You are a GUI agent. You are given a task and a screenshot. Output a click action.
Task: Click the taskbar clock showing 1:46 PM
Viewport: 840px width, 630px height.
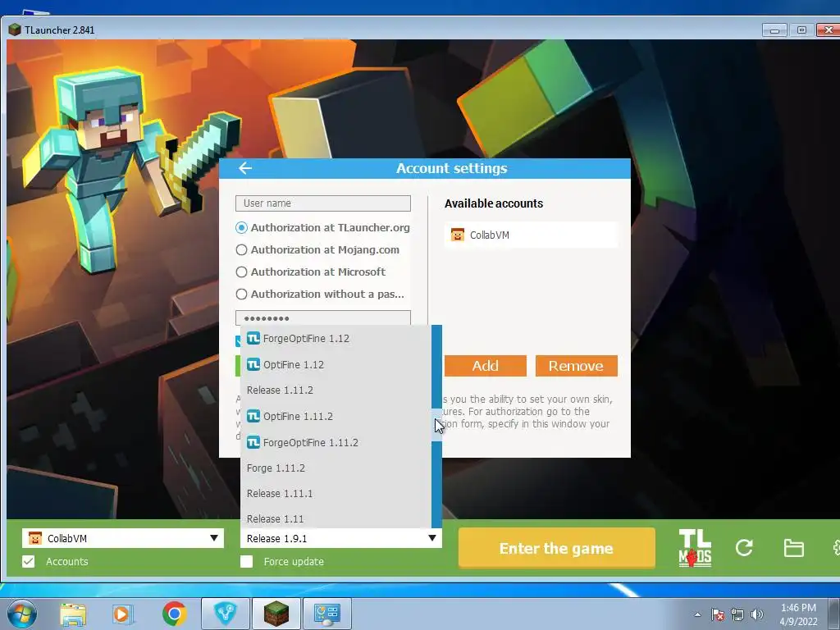pyautogui.click(x=798, y=614)
